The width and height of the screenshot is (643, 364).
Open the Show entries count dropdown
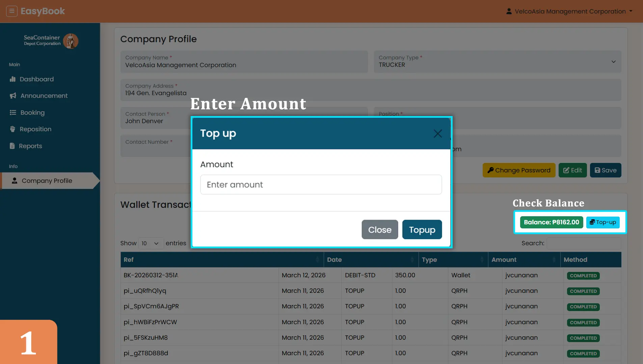(x=151, y=243)
